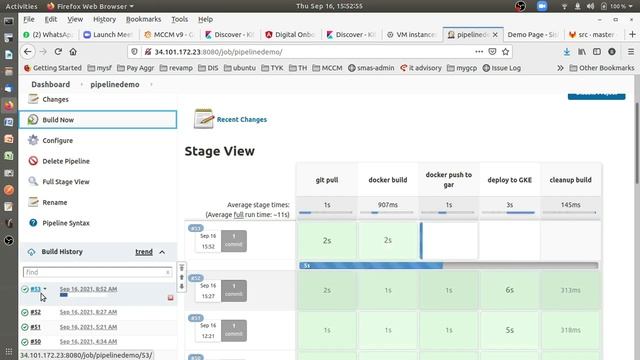640x360 pixels.
Task: Show more bookmarks toolbar items chevron
Action: (560, 68)
